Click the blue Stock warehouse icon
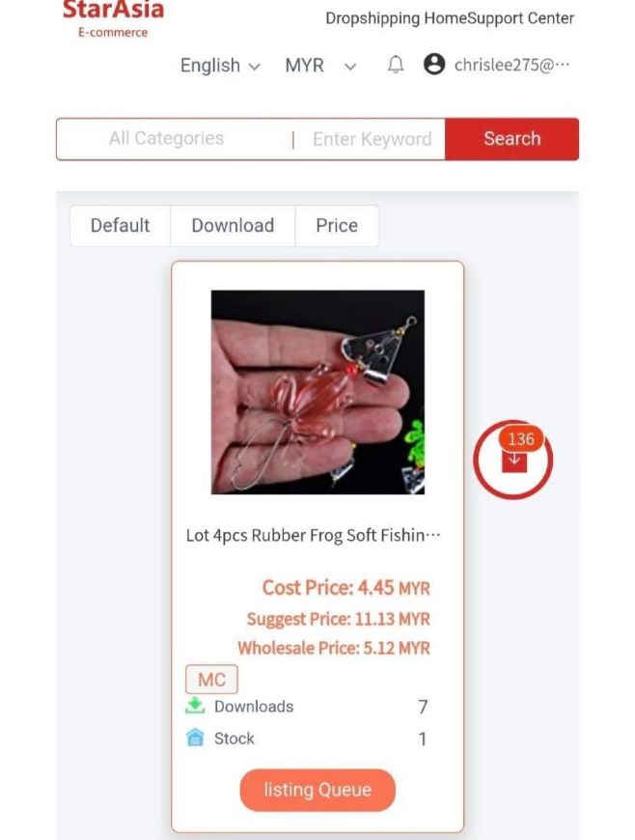Image resolution: width=635 pixels, height=840 pixels. click(x=195, y=738)
